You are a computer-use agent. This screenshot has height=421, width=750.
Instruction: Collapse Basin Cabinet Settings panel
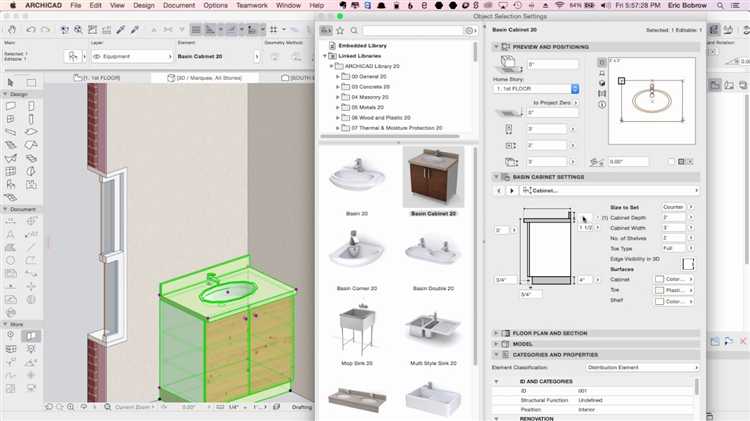(x=496, y=177)
